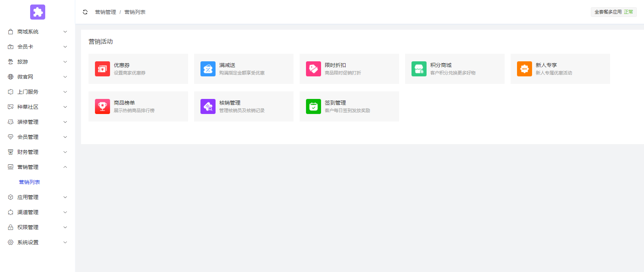Click the 商品榜单 trophy icon
The width and height of the screenshot is (644, 272).
pyautogui.click(x=102, y=106)
